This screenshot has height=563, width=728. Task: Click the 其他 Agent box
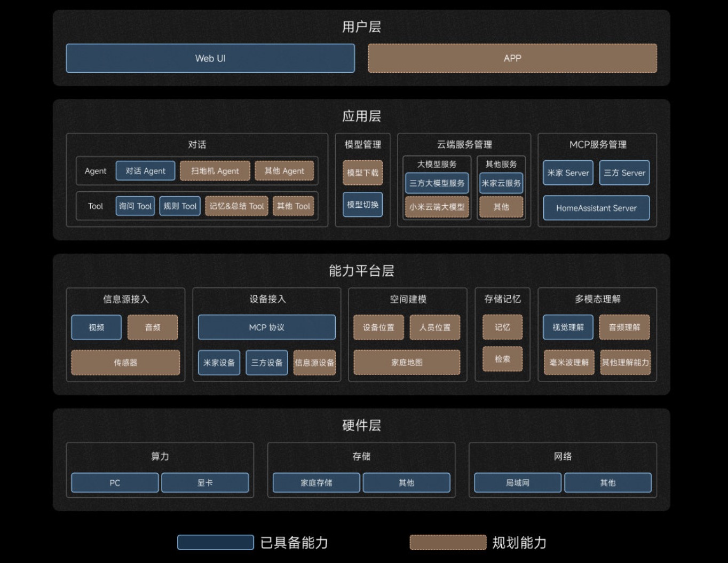tap(284, 171)
